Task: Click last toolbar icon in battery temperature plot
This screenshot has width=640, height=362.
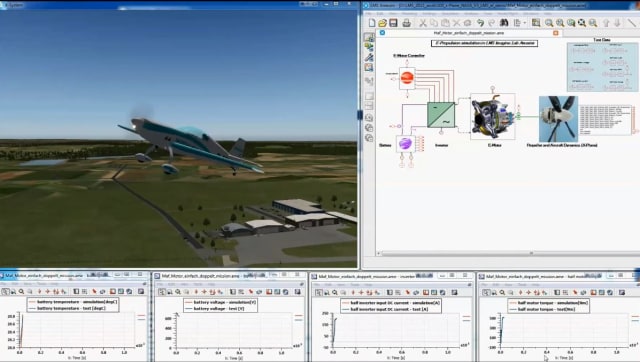Action: (141, 291)
